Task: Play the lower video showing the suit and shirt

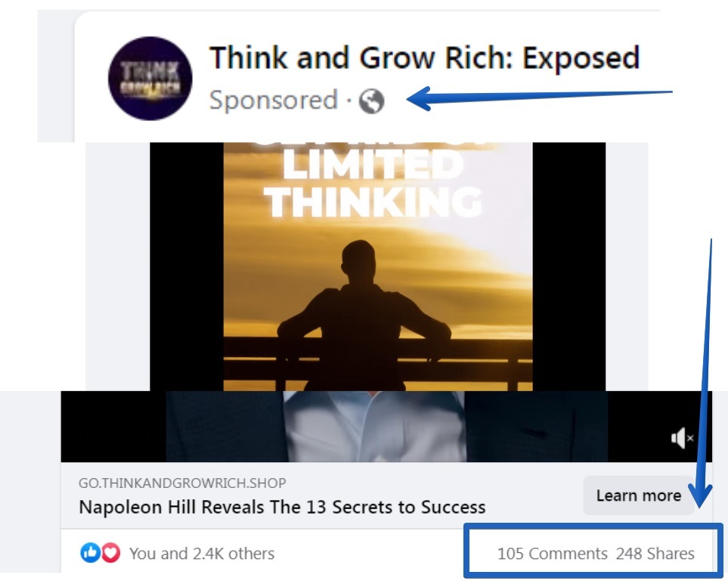Action: [386, 427]
